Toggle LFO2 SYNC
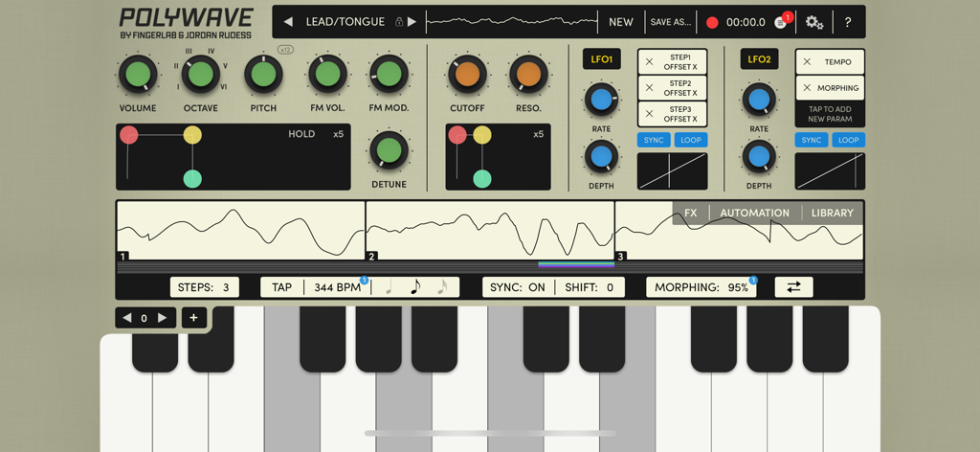Viewport: 980px width, 452px height. tap(812, 140)
